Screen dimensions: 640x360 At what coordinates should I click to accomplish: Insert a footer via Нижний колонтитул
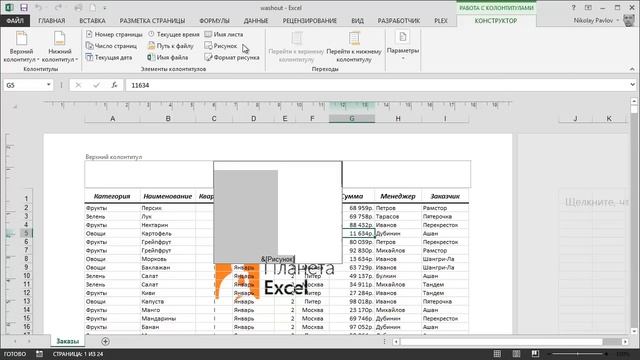[60, 47]
